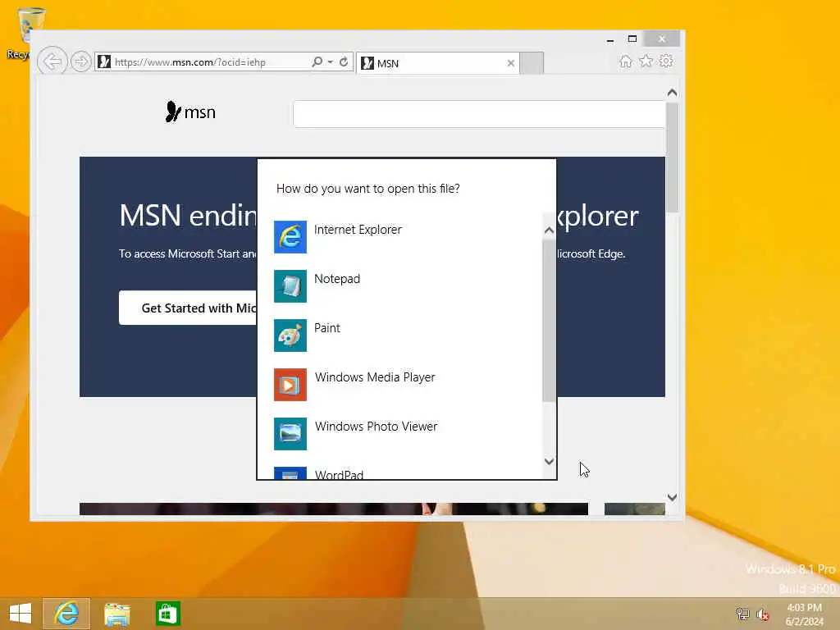Choose Internet Explorer icon in open-with list
The height and width of the screenshot is (630, 840).
[x=290, y=237]
